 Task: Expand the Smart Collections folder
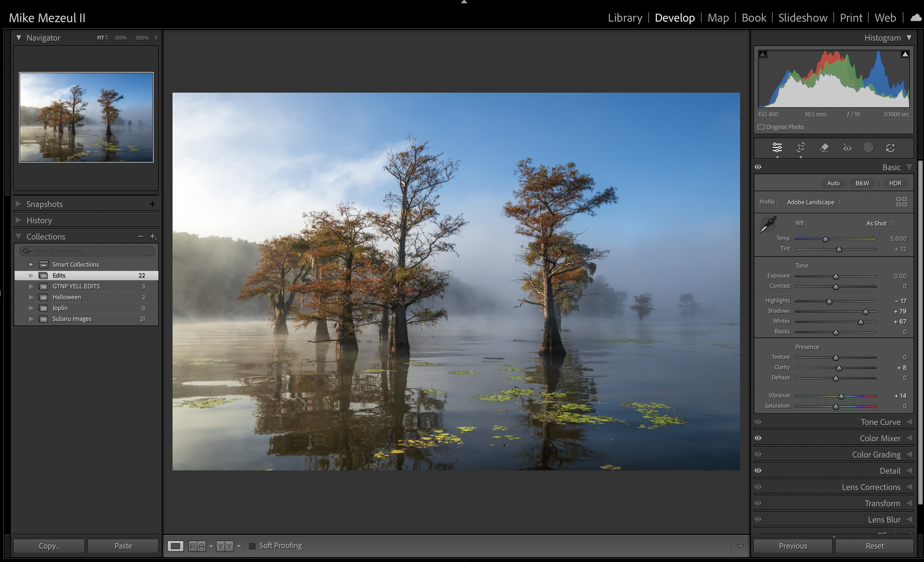(x=31, y=264)
